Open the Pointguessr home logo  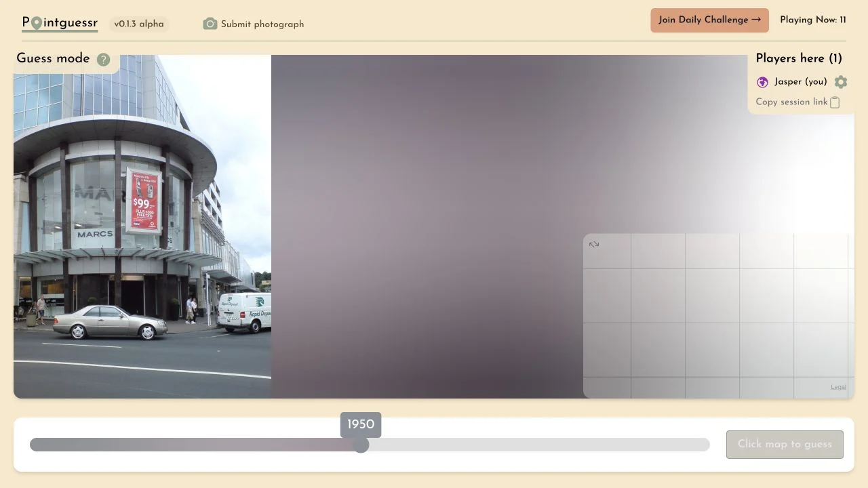click(x=60, y=23)
